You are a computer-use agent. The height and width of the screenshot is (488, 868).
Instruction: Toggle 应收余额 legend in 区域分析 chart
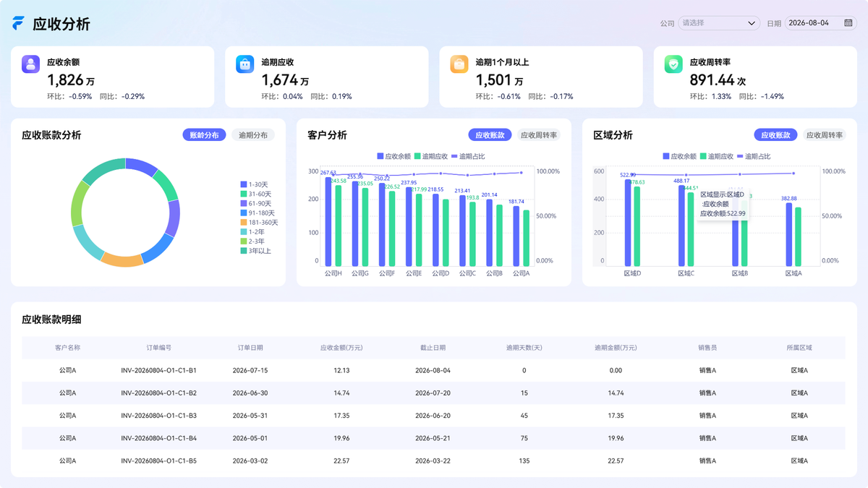(679, 156)
